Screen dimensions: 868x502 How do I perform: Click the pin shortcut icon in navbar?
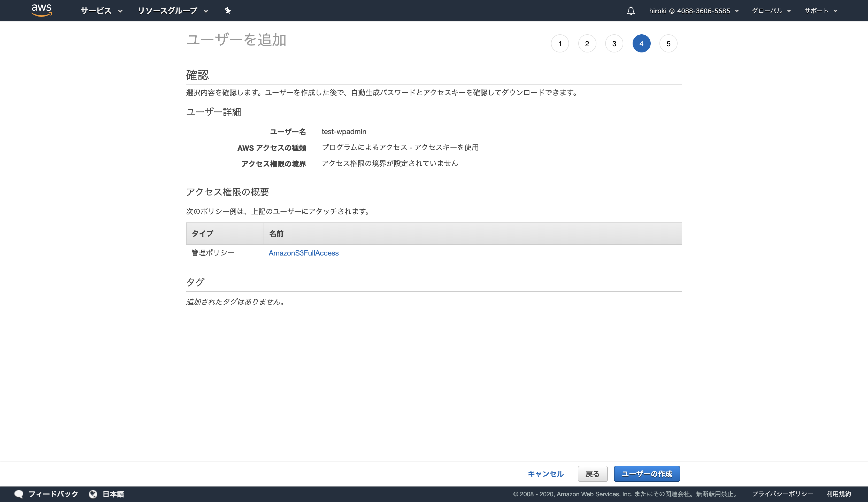click(x=227, y=11)
